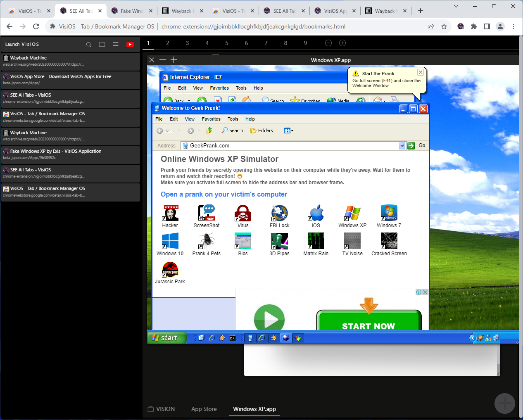Screen dimensions: 523x420
Task: Start the Windows 7 simulator prank
Action: 388,213
